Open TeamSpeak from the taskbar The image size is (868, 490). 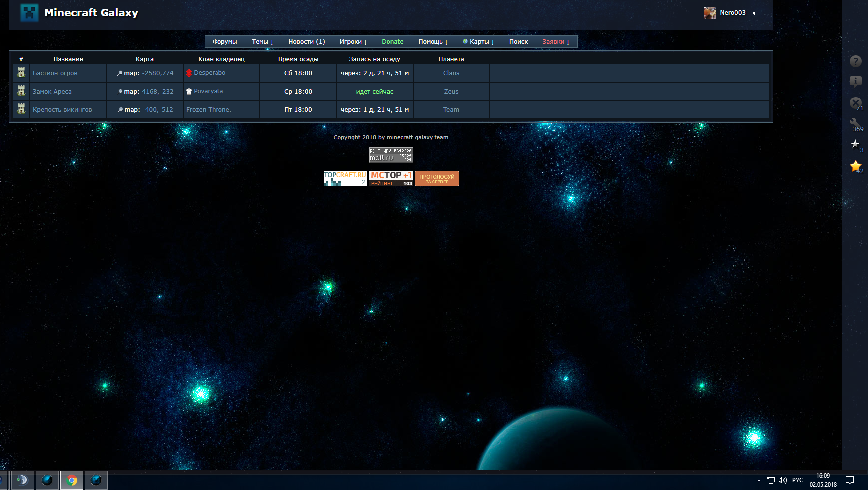[23, 480]
